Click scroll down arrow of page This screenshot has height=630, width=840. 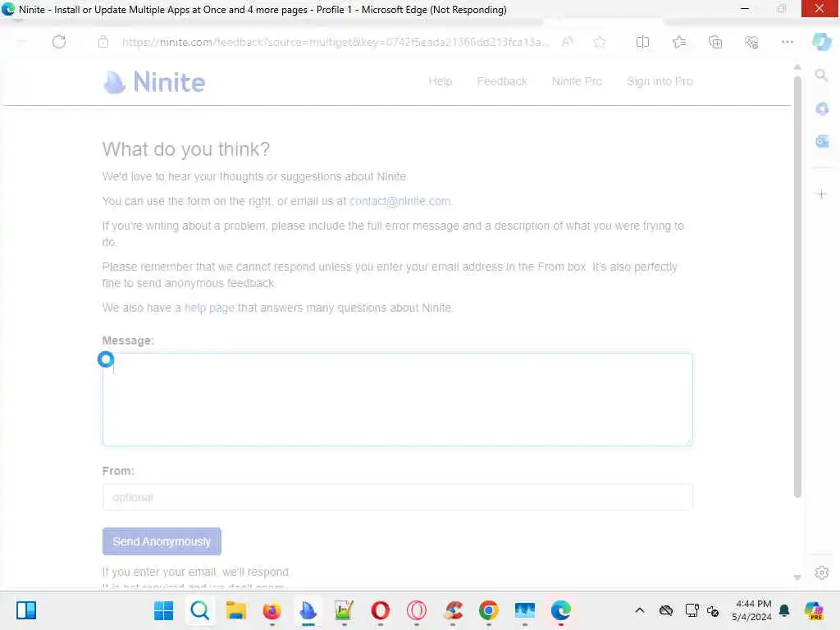coord(797,577)
